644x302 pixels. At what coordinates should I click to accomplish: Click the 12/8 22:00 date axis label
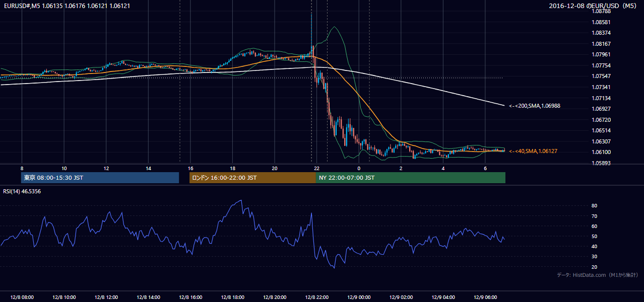pyautogui.click(x=316, y=297)
